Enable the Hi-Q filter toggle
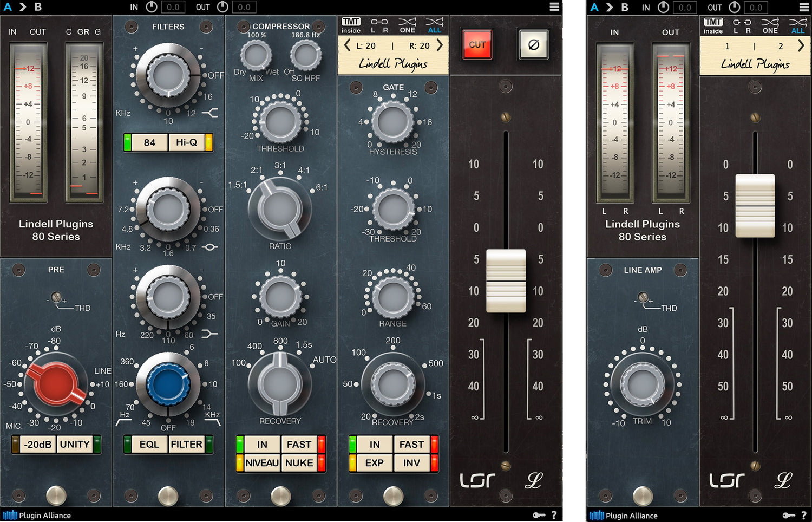 188,142
